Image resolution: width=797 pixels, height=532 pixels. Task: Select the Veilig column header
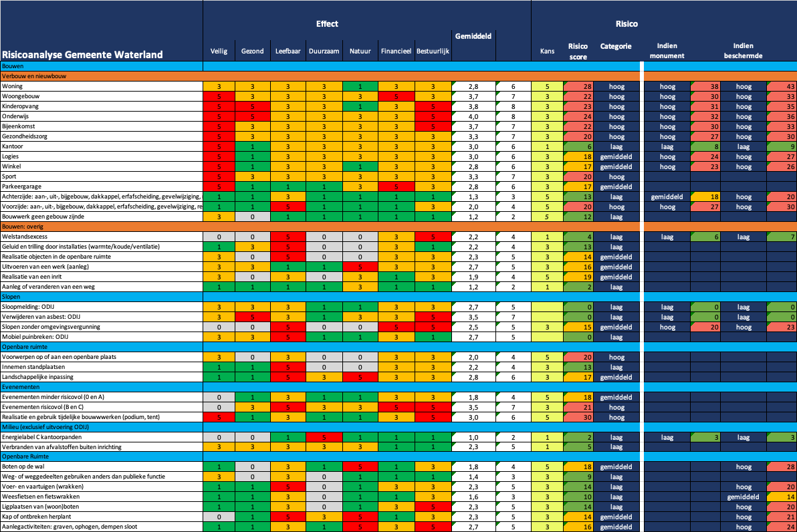click(x=219, y=51)
